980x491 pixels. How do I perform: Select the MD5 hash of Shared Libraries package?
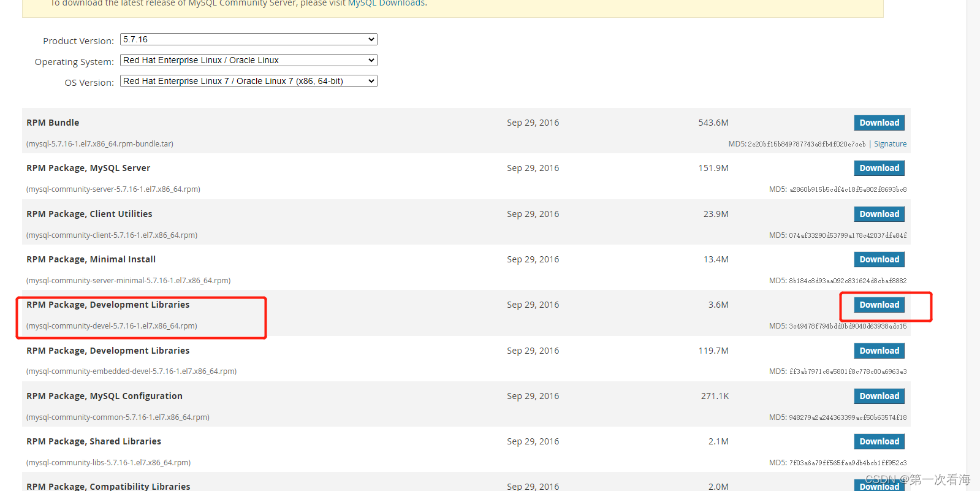pyautogui.click(x=848, y=463)
